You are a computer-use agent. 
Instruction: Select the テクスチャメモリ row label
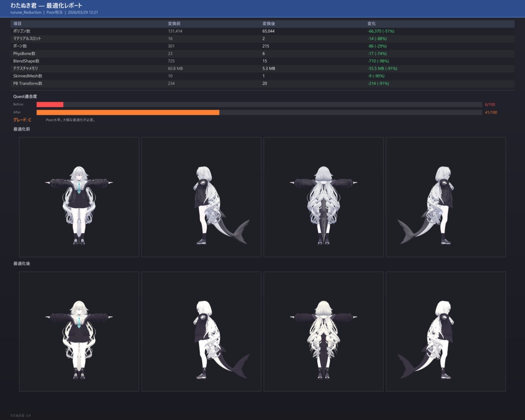click(26, 68)
